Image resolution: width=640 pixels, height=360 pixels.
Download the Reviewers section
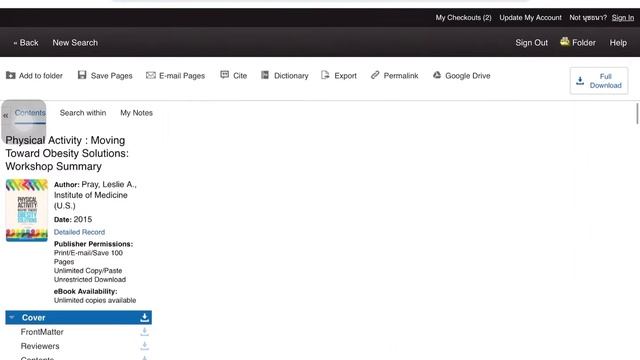tap(144, 346)
